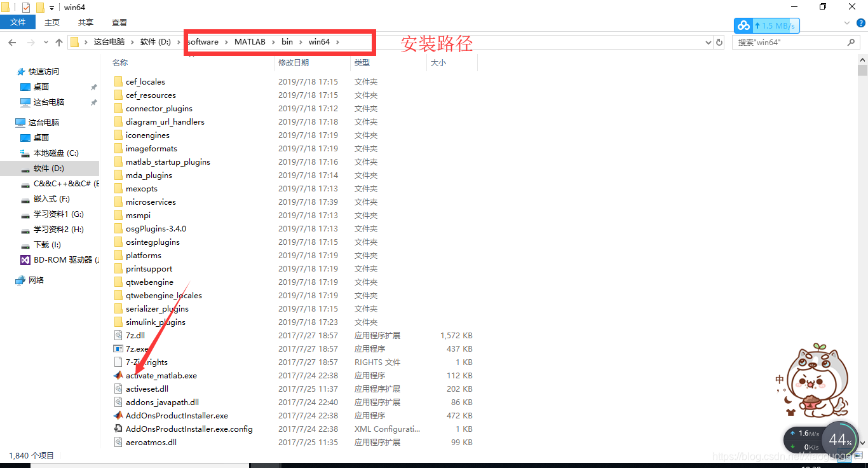
Task: Sort files by 类型 column header
Action: point(362,63)
